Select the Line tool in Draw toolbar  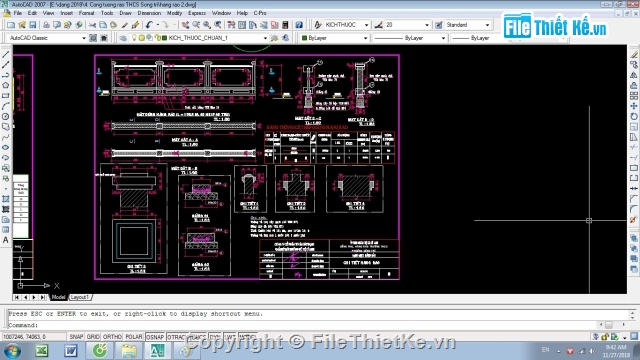pos(6,54)
